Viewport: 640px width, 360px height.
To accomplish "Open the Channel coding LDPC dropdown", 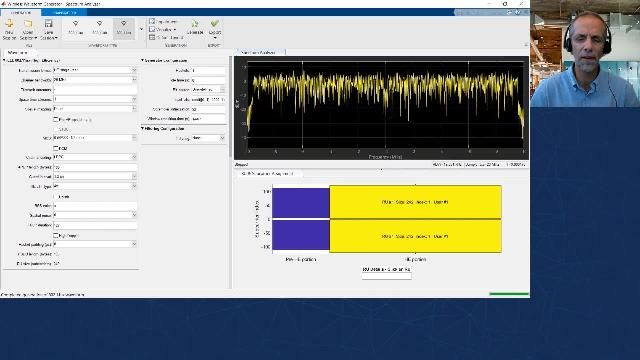I will pos(134,157).
